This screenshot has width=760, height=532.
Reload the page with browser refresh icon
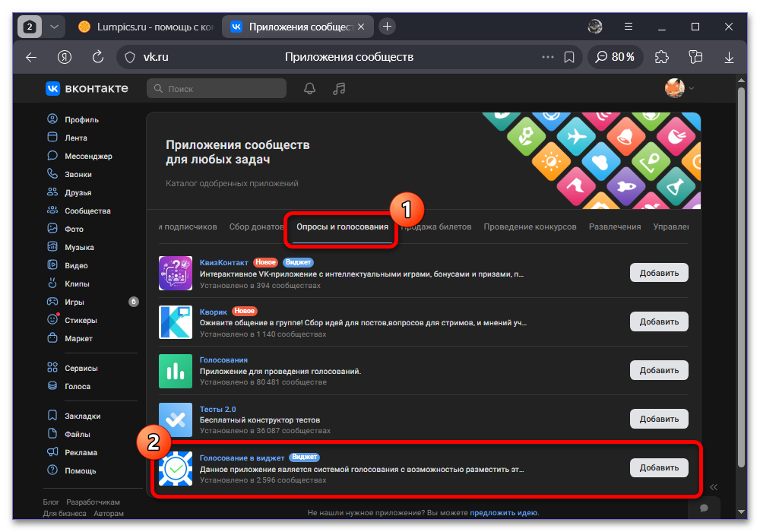[x=98, y=57]
